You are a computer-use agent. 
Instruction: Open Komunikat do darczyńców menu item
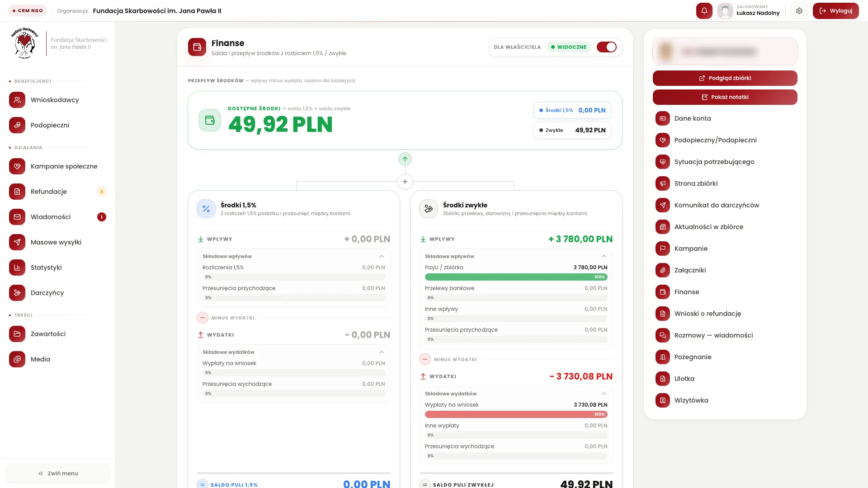[725, 205]
